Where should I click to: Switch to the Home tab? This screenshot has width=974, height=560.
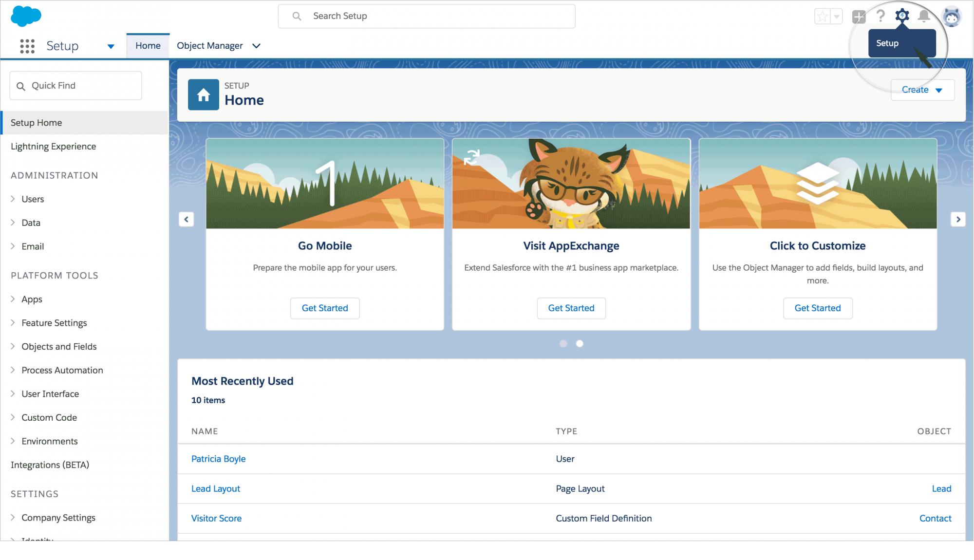pyautogui.click(x=148, y=46)
